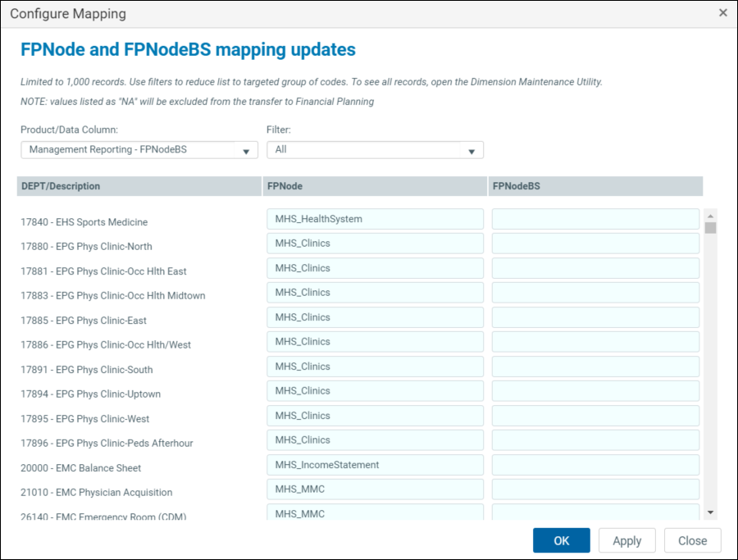Image resolution: width=738 pixels, height=560 pixels.
Task: Click the OK button
Action: pyautogui.click(x=561, y=540)
